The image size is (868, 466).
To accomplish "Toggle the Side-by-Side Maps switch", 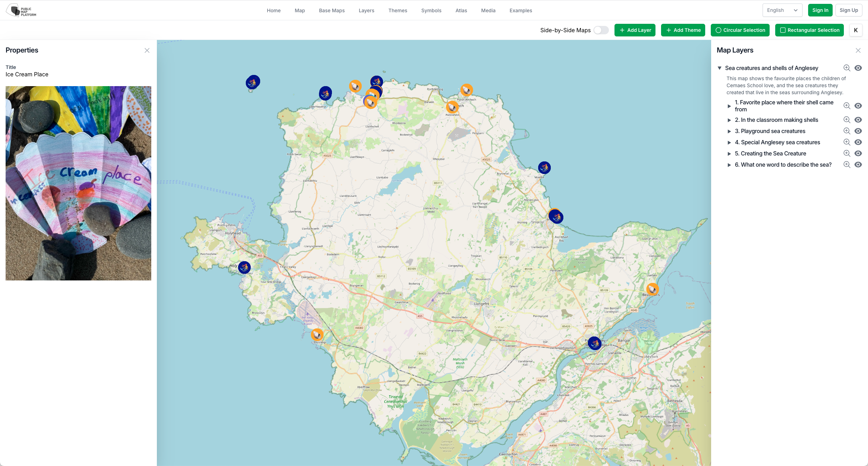I will pos(601,30).
